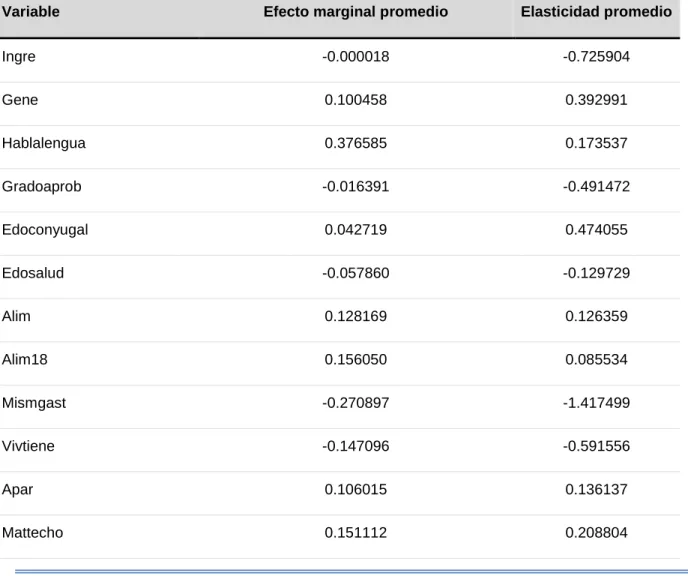This screenshot has height=576, width=688.
Task: Click the value -0.725904
Action: click(x=596, y=57)
